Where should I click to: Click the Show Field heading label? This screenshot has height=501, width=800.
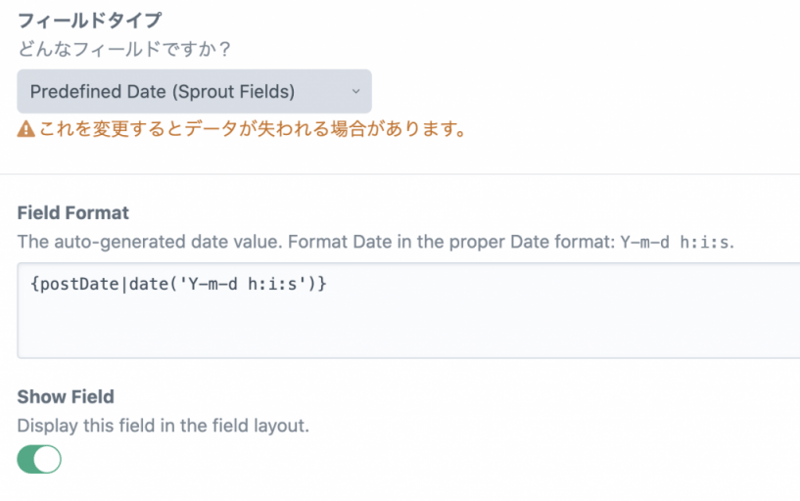[66, 397]
